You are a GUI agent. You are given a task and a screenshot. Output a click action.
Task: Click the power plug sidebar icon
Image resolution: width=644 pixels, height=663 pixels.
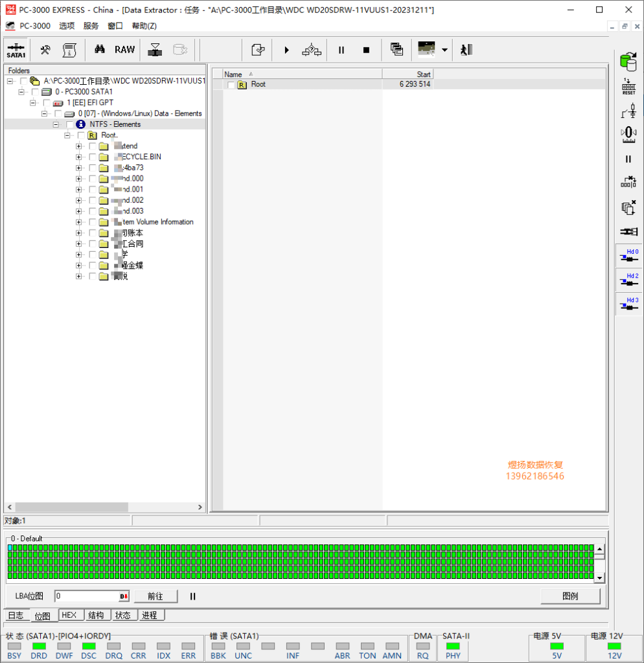628,111
